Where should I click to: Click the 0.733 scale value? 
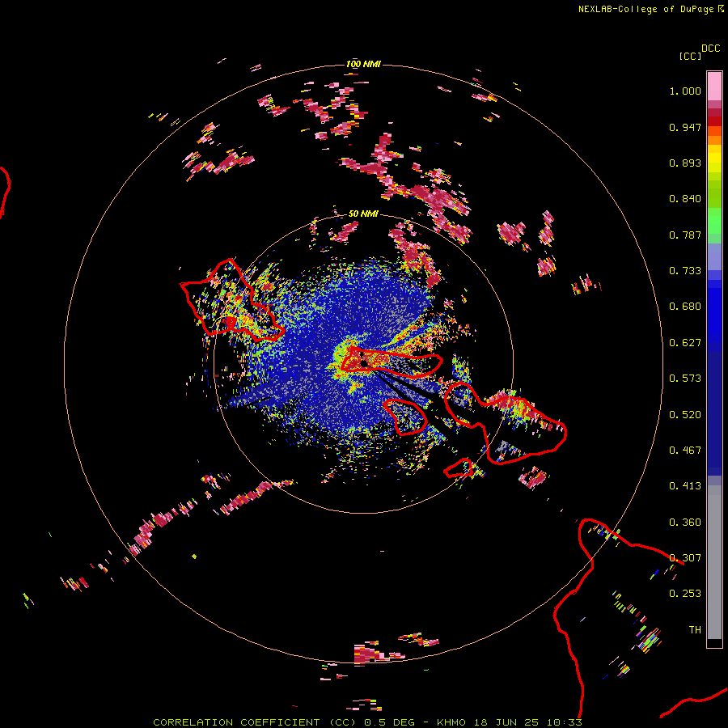685,271
